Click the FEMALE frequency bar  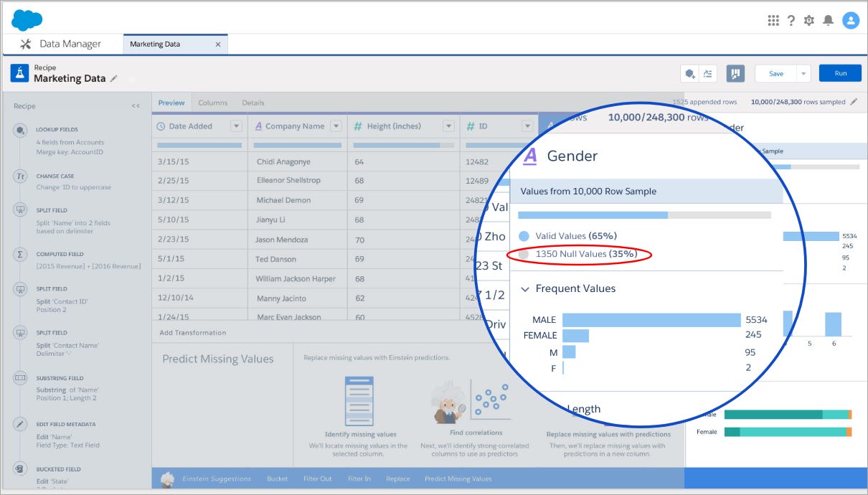click(x=575, y=335)
